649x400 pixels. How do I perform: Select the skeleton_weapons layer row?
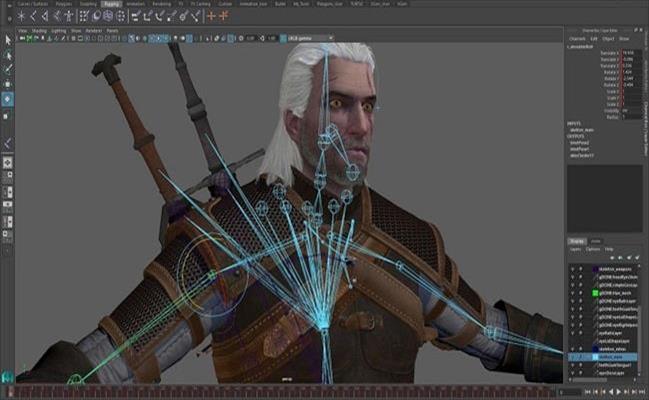(603, 269)
